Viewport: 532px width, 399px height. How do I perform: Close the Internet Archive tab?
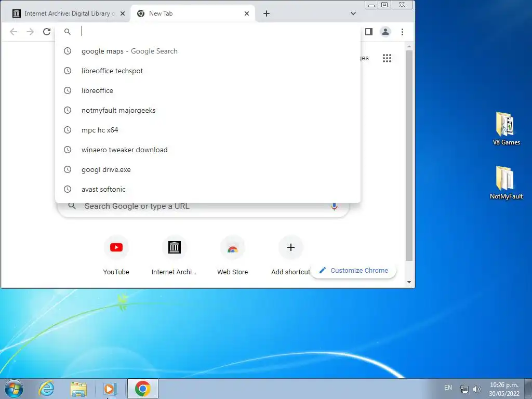pos(123,14)
